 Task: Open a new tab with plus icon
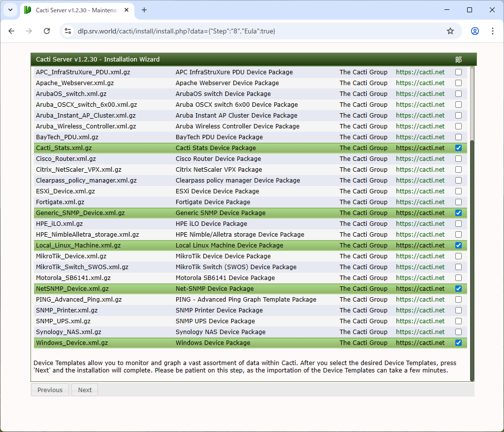tap(144, 10)
